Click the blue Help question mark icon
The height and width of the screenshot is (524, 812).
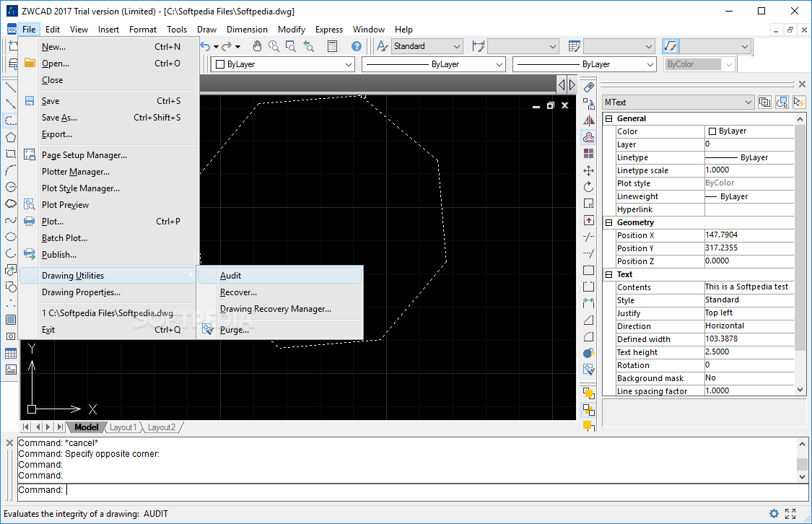[357, 46]
